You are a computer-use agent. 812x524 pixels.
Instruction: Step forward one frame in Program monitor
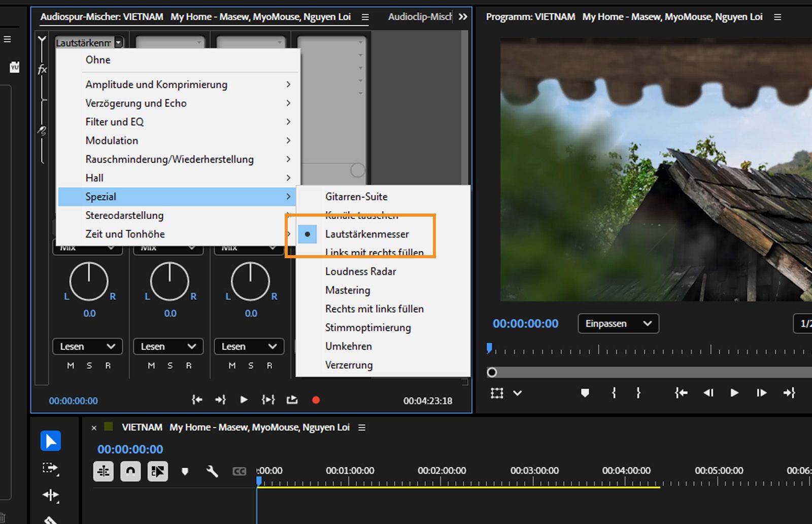point(761,393)
